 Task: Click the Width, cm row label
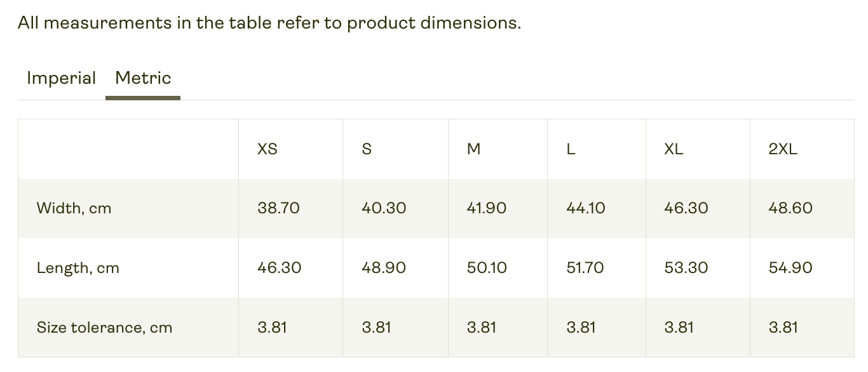tap(74, 208)
